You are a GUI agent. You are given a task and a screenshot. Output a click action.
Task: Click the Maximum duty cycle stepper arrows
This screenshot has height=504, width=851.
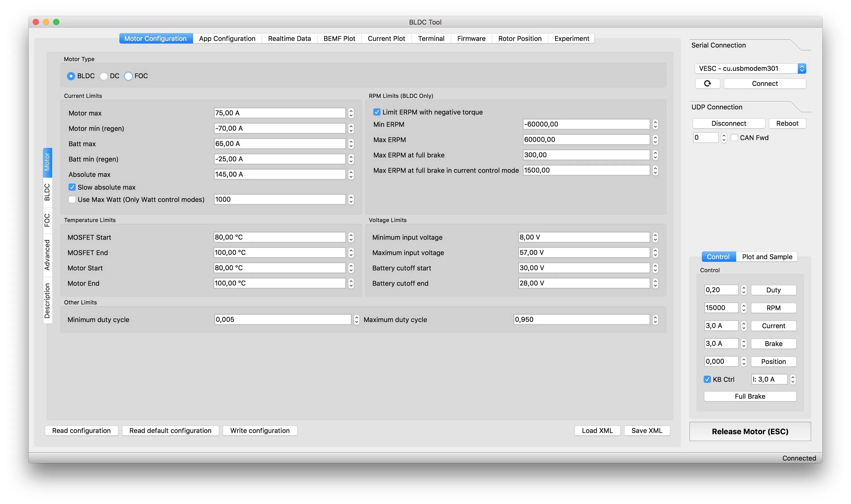point(655,319)
